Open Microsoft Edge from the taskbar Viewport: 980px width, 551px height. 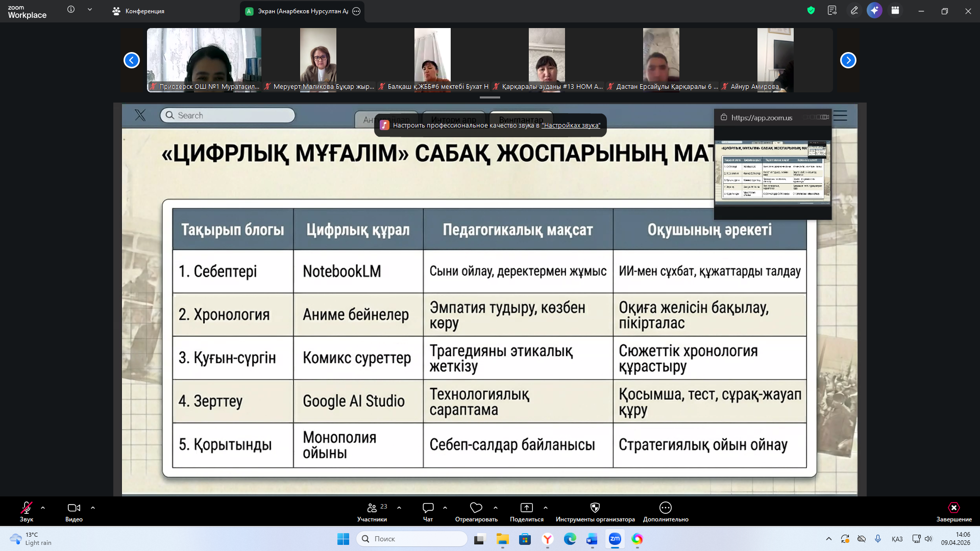pyautogui.click(x=570, y=539)
